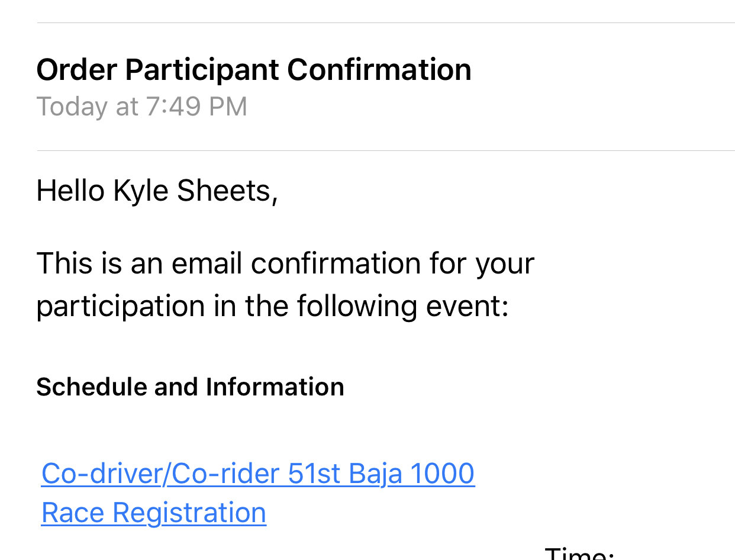Open the Co-driver/Co-rider 51st Baja 1000 link
The width and height of the screenshot is (735, 560).
point(258,474)
